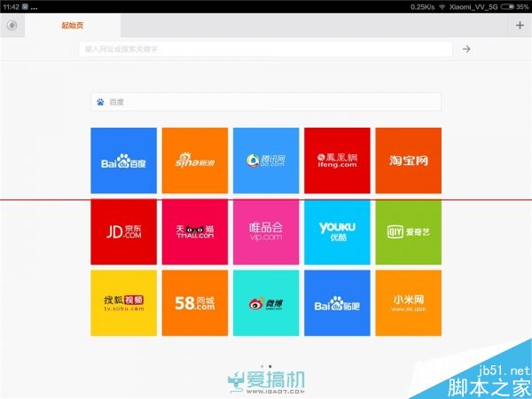Tap the battery 35% status indicator

[x=514, y=6]
